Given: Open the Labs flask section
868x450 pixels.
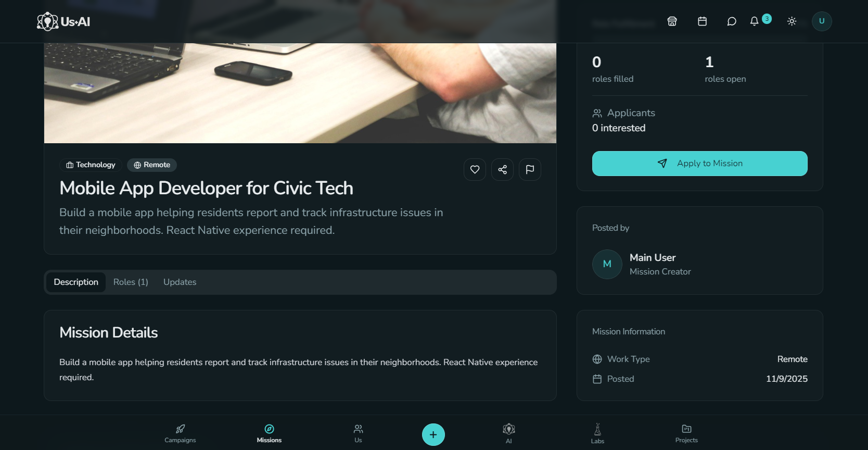Looking at the screenshot, I should coord(597,433).
